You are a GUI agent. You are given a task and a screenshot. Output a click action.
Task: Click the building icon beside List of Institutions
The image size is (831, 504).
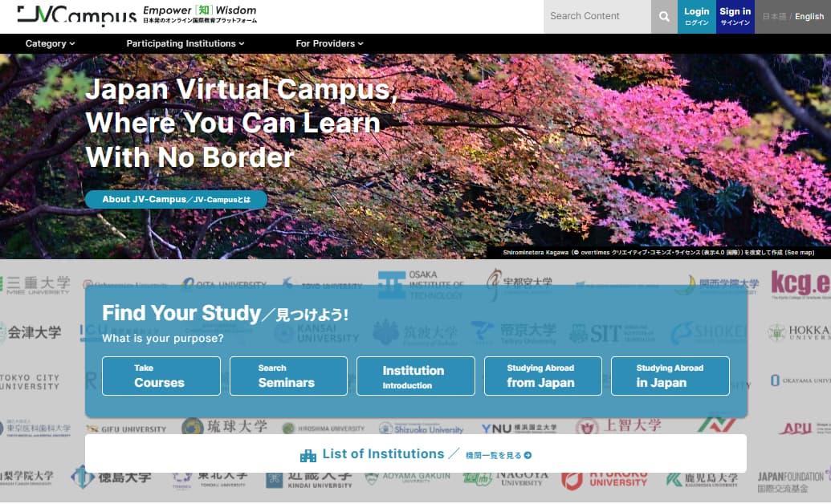click(x=309, y=453)
